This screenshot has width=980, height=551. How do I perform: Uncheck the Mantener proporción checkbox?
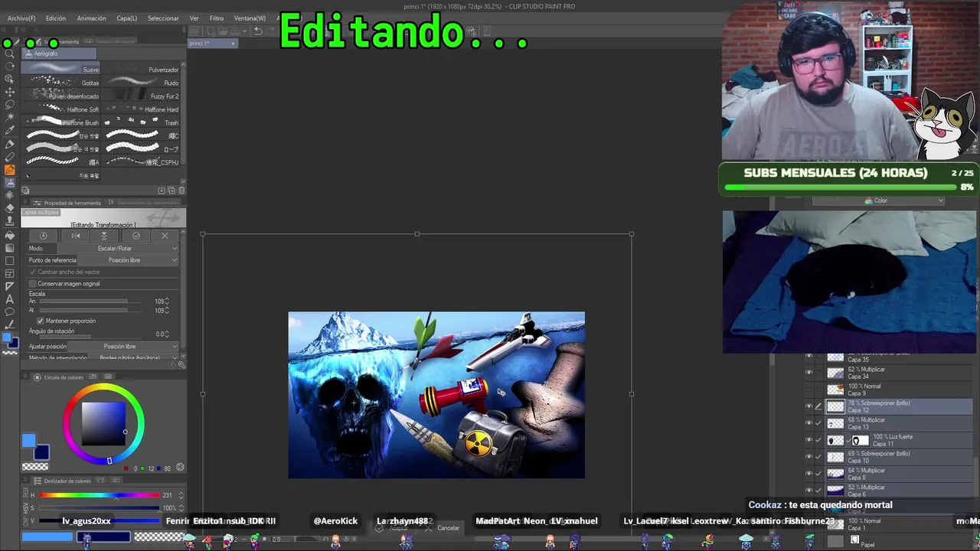coord(41,321)
